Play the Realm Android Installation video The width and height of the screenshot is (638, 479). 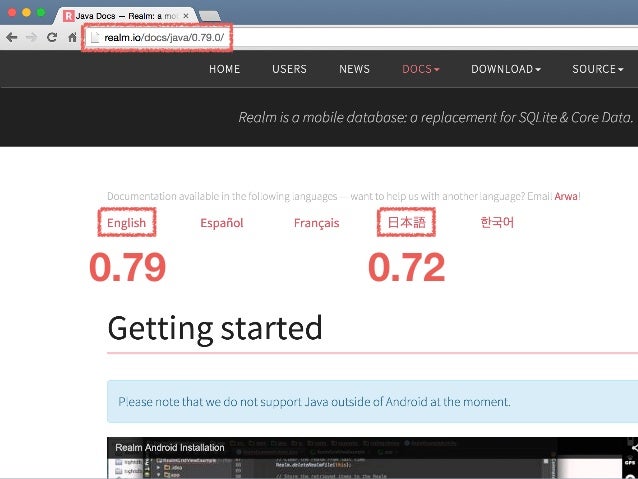(x=372, y=458)
